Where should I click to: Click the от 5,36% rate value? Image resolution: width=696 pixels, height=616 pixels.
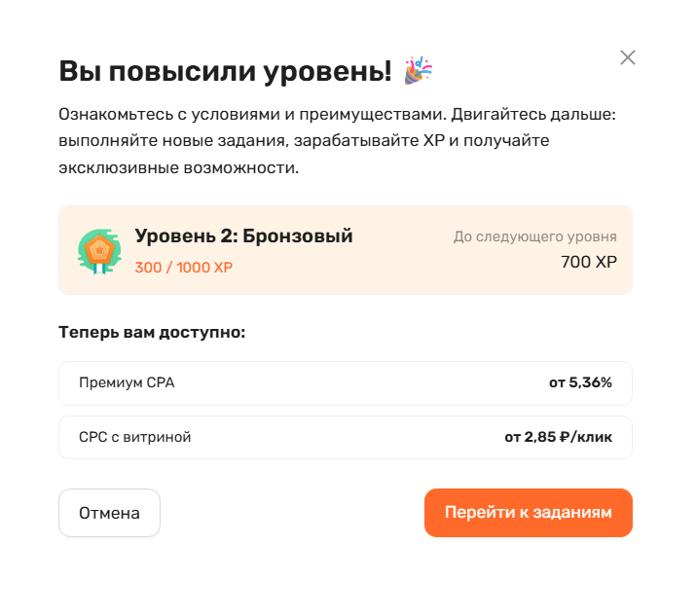pos(580,382)
